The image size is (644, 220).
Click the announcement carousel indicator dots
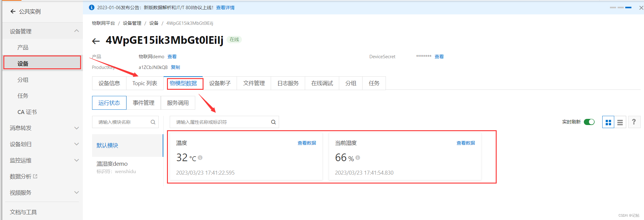click(620, 7)
